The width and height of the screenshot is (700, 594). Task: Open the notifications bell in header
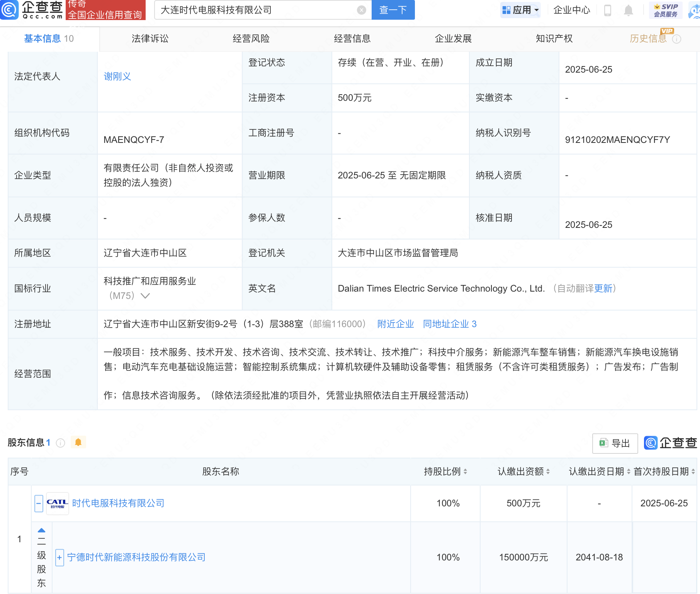click(x=629, y=10)
